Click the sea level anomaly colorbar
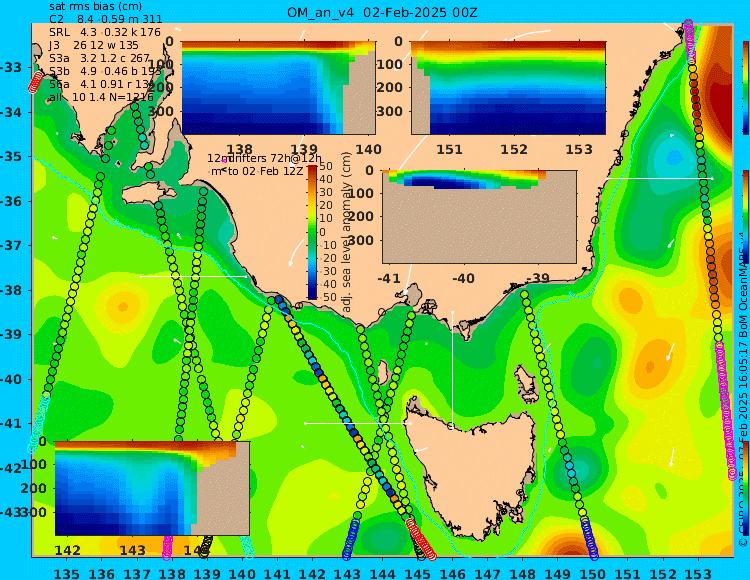 (x=312, y=232)
